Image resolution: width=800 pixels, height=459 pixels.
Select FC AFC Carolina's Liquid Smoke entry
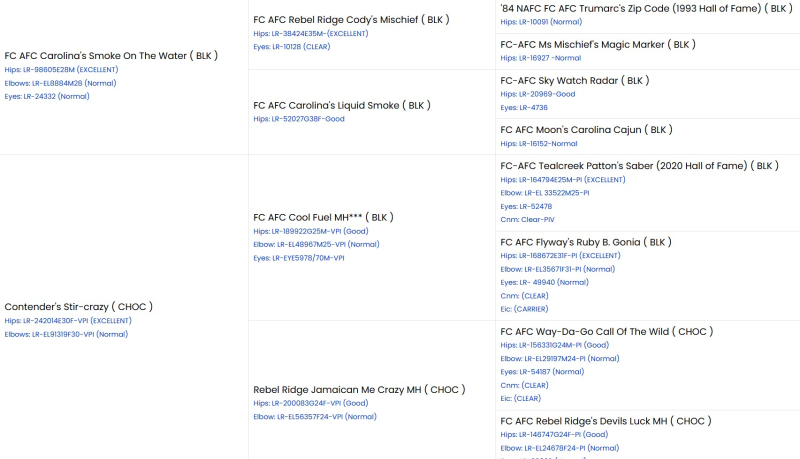click(342, 106)
